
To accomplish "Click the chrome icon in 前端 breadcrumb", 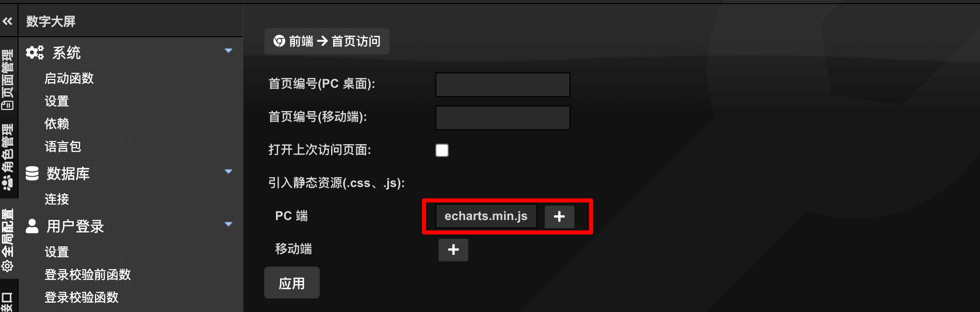I will pyautogui.click(x=279, y=41).
